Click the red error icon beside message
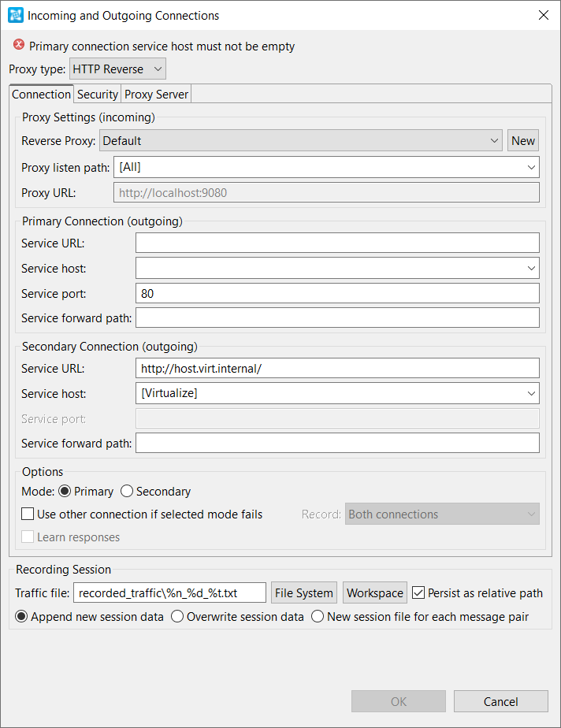This screenshot has height=728, width=561. click(19, 45)
